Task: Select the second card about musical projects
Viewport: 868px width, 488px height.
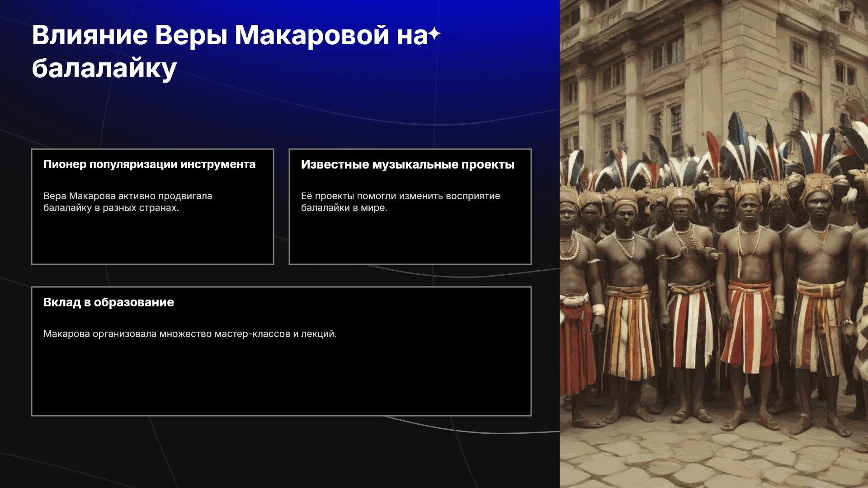Action: tap(410, 206)
